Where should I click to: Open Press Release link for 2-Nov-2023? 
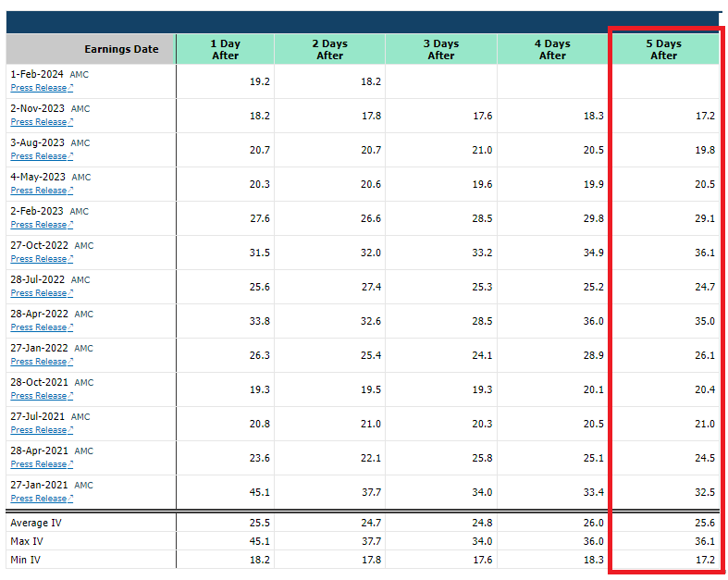point(42,122)
